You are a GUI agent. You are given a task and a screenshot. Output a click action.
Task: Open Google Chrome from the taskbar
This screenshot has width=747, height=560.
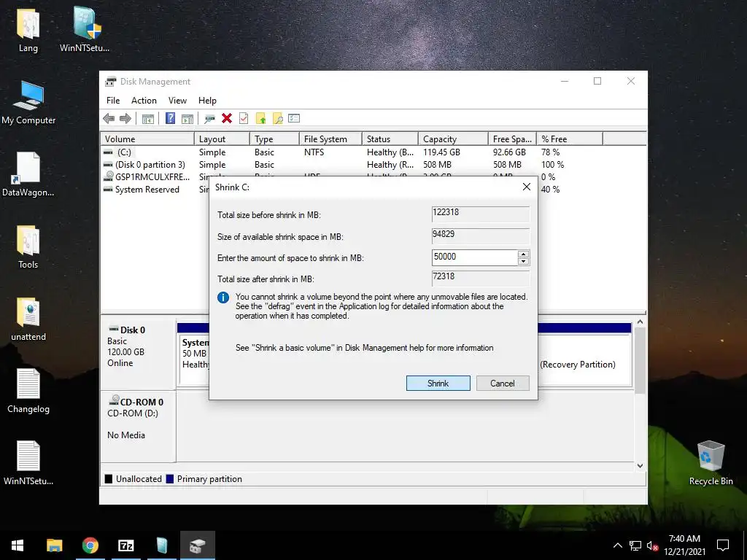[x=90, y=545]
